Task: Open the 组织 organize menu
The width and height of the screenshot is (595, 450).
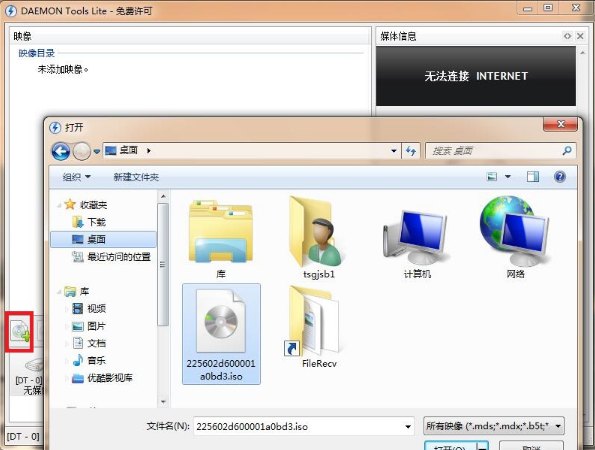Action: click(77, 177)
